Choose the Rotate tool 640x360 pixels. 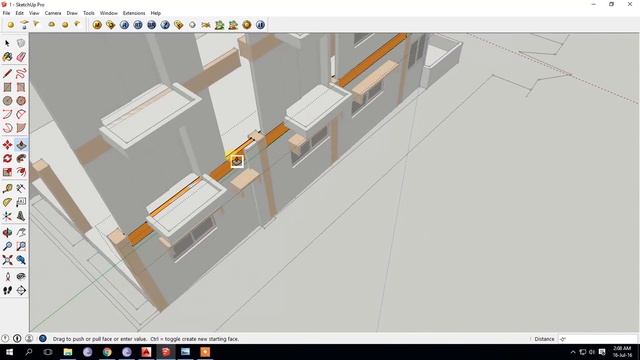(x=7, y=158)
